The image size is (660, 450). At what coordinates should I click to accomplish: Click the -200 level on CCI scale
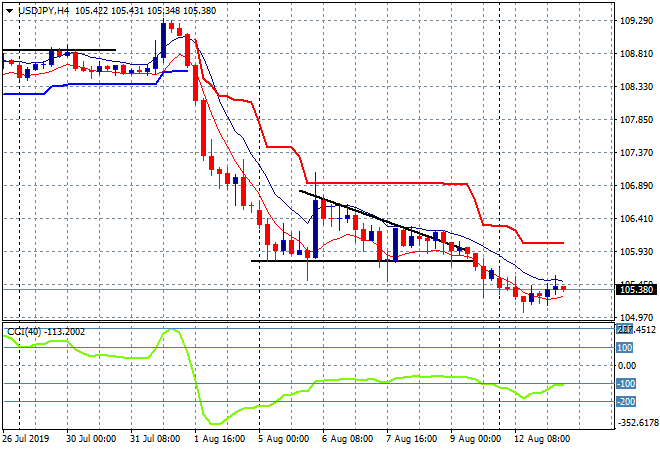[x=626, y=402]
